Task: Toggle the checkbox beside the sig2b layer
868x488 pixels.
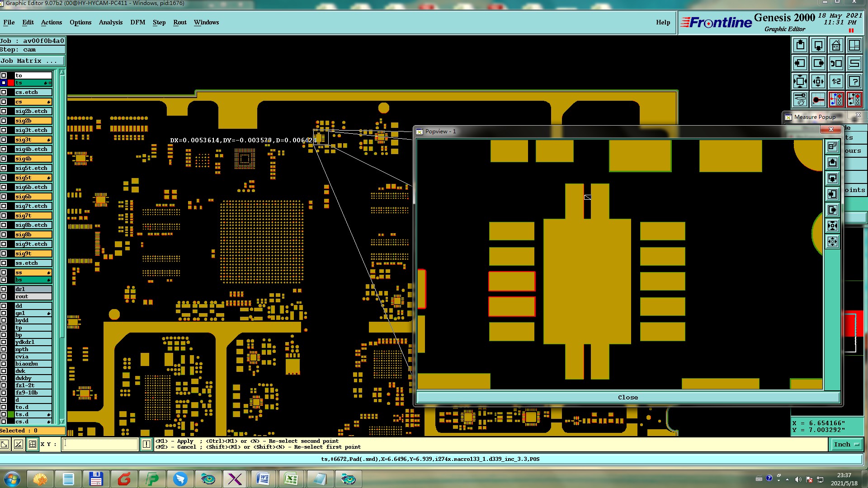Action: tap(4, 121)
